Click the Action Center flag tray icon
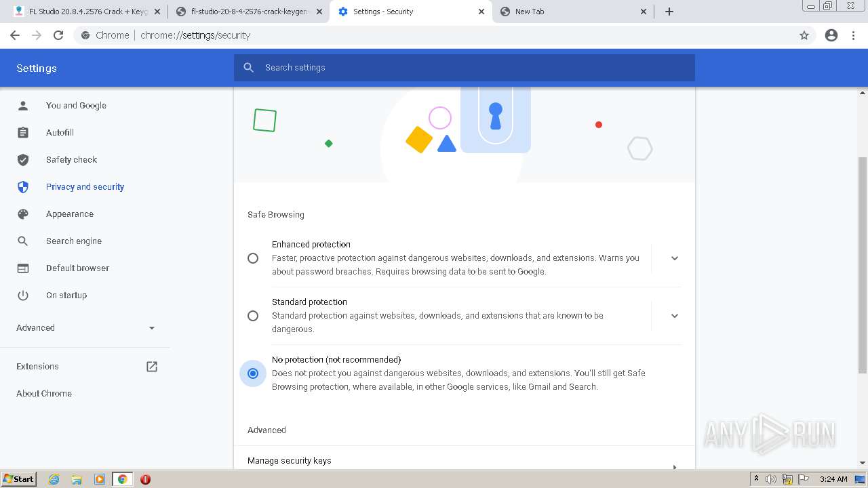Image resolution: width=868 pixels, height=488 pixels. coord(803,479)
